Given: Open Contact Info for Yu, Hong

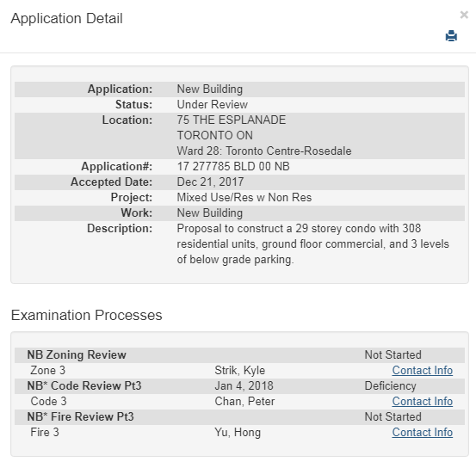Looking at the screenshot, I should 423,432.
